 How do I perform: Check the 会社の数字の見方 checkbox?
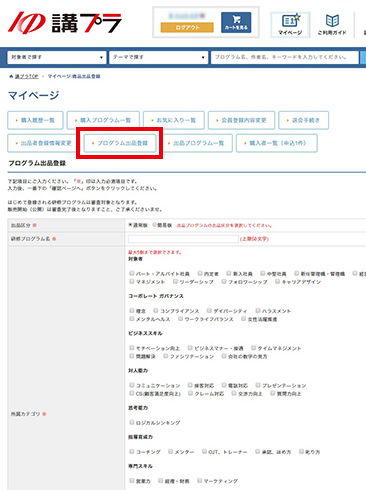coord(224,356)
